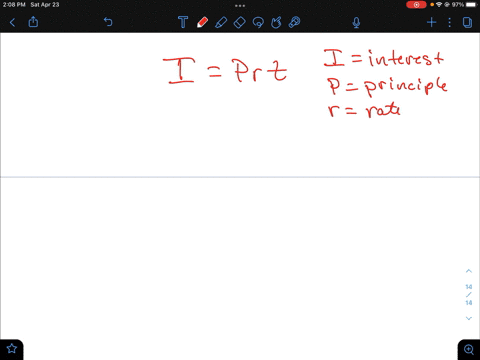480x360 pixels.
Task: Open the share/export icon
Action: pos(33,22)
